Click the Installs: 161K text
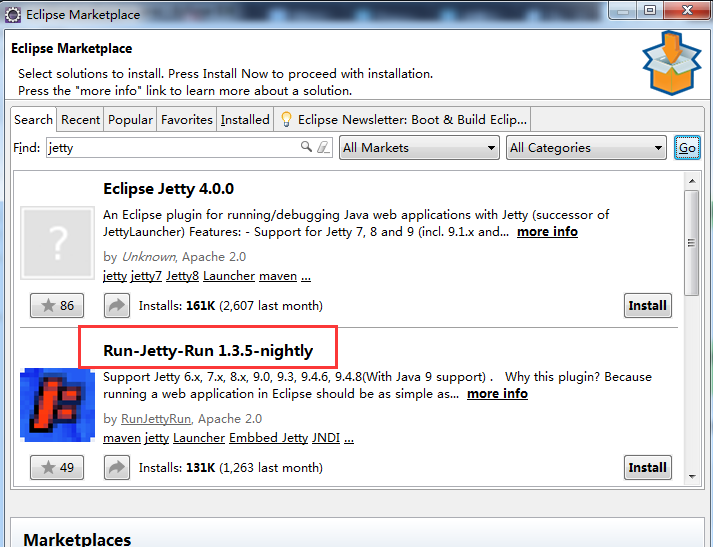This screenshot has width=713, height=547. click(231, 306)
